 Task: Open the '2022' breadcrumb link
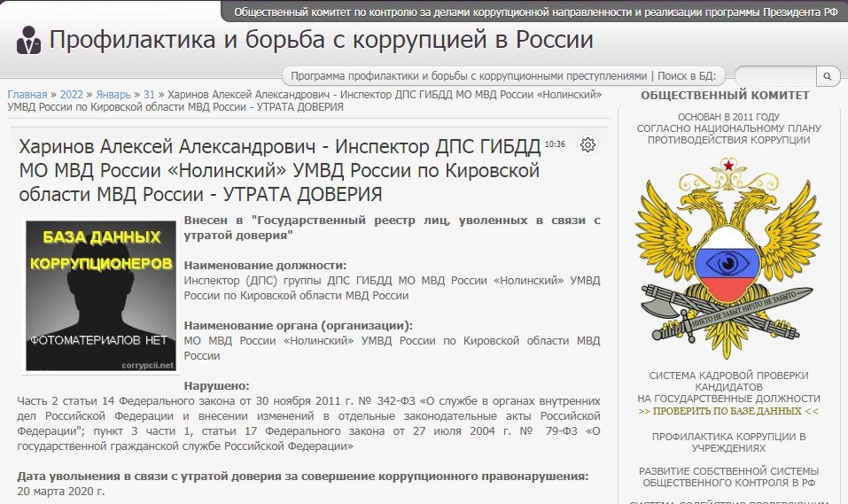pyautogui.click(x=72, y=95)
